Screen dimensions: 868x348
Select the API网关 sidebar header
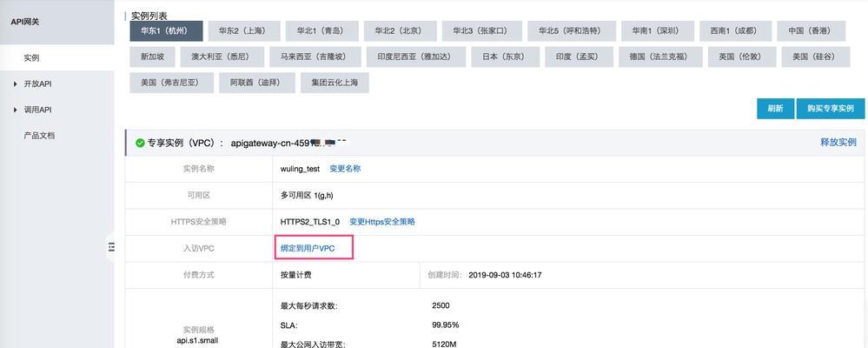25,22
